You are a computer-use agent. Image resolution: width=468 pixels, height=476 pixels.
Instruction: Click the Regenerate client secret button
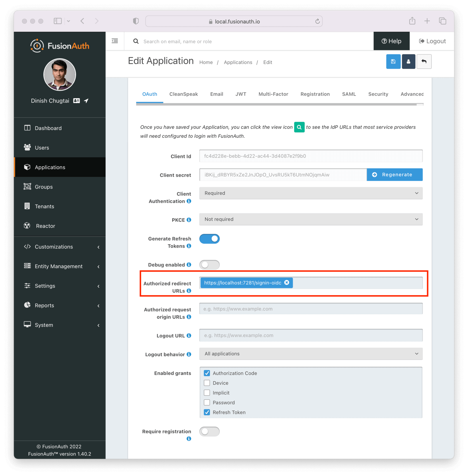[x=395, y=175]
